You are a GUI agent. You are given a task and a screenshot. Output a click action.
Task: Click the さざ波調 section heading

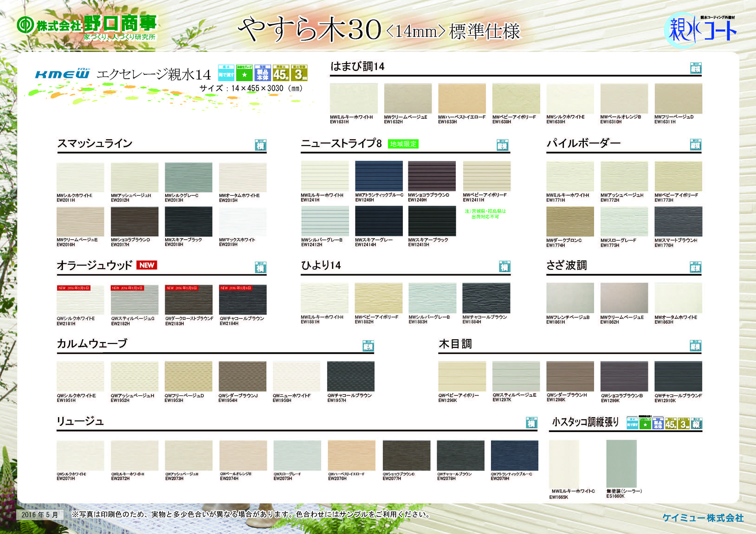pos(566,265)
